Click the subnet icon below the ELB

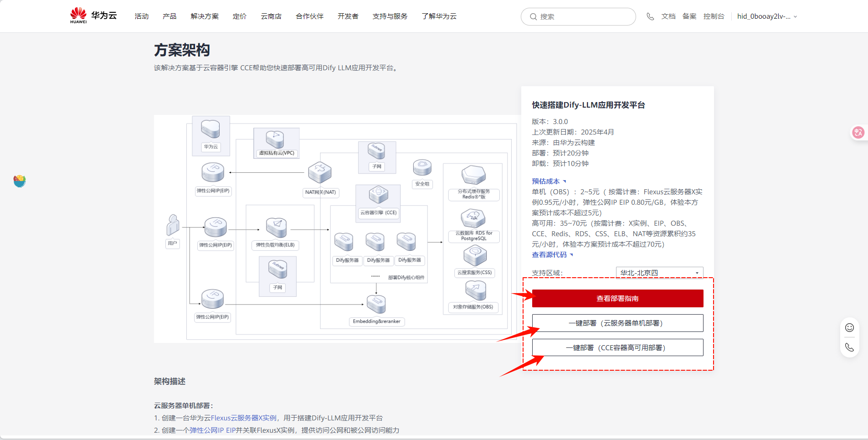point(277,269)
